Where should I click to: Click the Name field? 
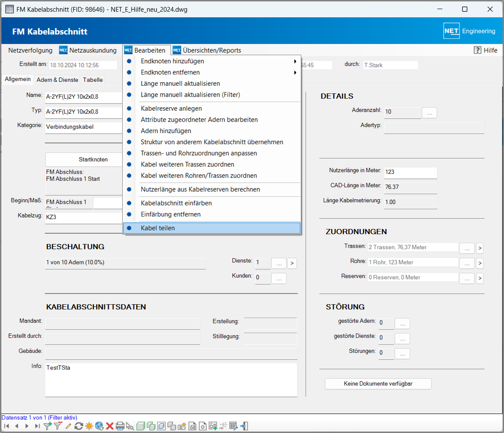[x=84, y=97]
